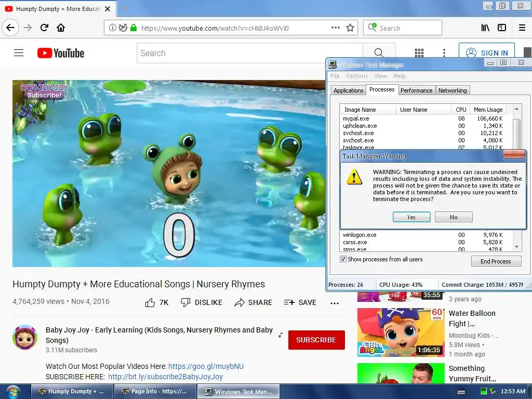Screen dimensions: 532x399
Task: Open Task Manager File menu
Action: tap(335, 76)
